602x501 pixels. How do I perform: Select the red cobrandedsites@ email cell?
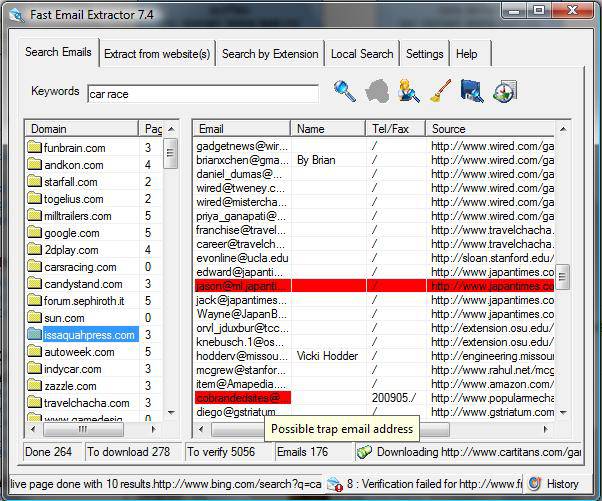(243, 398)
